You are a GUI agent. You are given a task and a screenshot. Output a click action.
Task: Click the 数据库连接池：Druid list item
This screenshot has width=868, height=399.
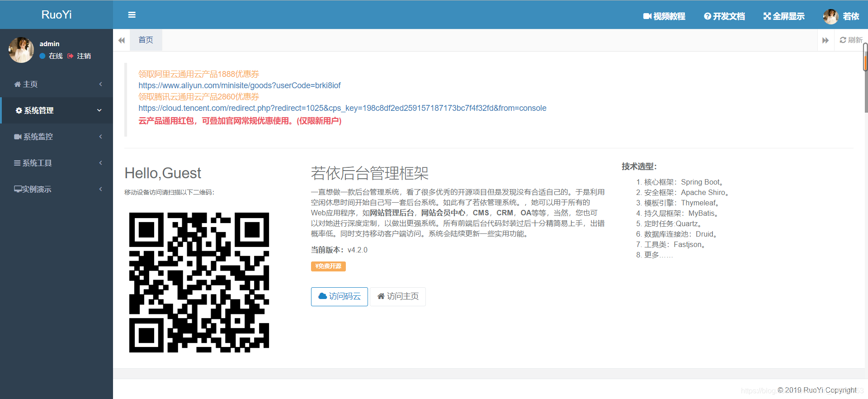tap(682, 234)
